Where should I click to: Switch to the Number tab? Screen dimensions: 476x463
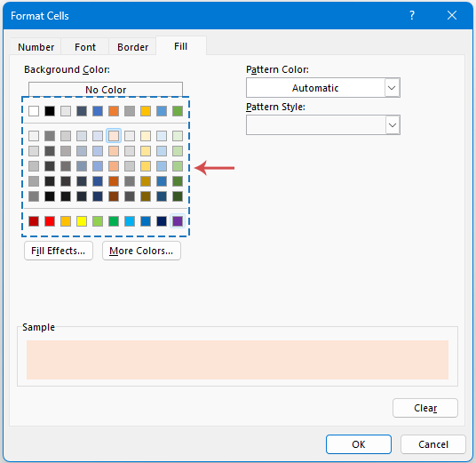pos(36,47)
